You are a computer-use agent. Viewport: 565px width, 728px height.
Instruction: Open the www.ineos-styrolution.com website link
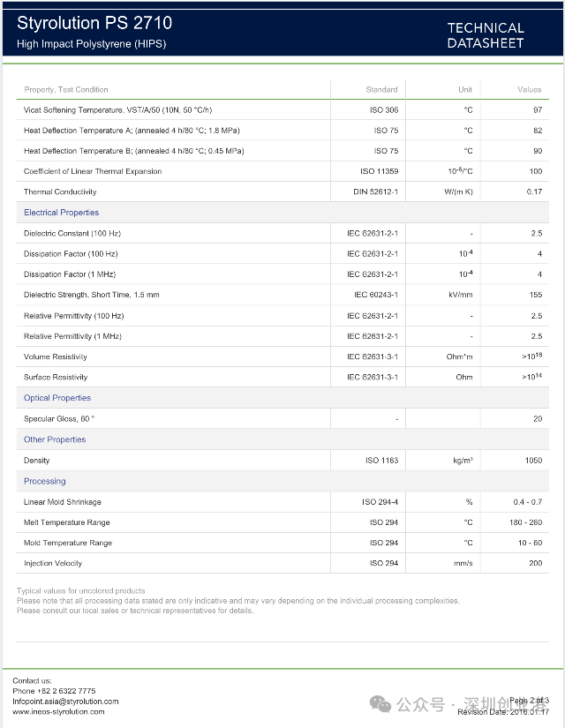pos(58,711)
